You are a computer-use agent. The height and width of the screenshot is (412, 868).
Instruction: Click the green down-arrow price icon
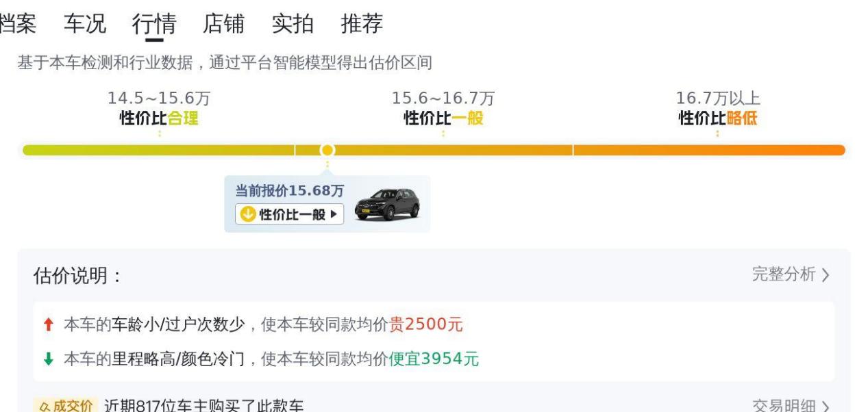click(x=47, y=358)
